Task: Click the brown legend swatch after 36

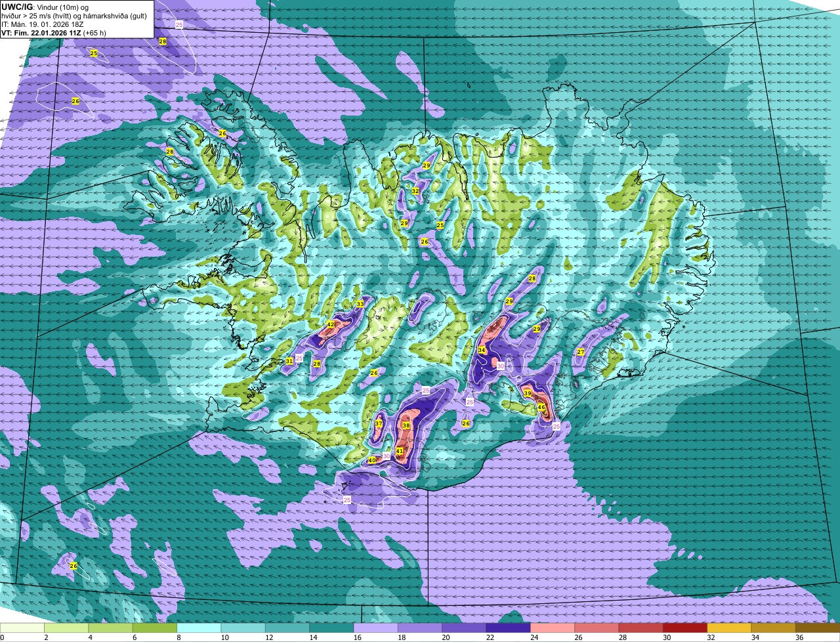Action: click(818, 628)
